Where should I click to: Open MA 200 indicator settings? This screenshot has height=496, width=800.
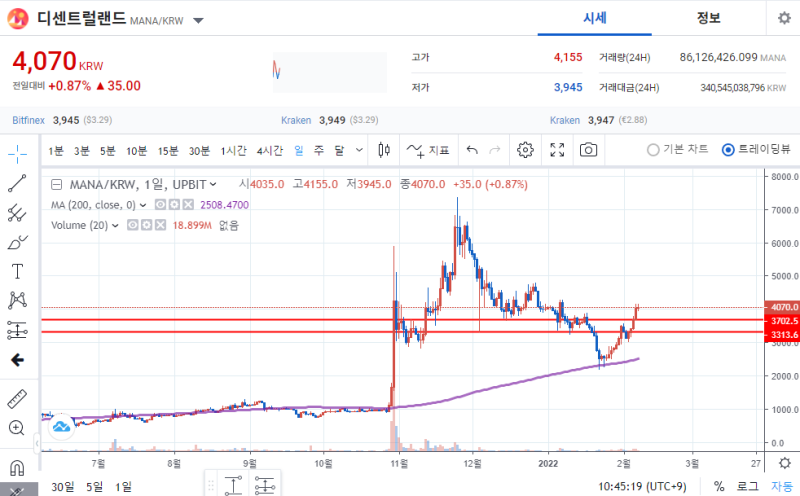click(x=174, y=205)
